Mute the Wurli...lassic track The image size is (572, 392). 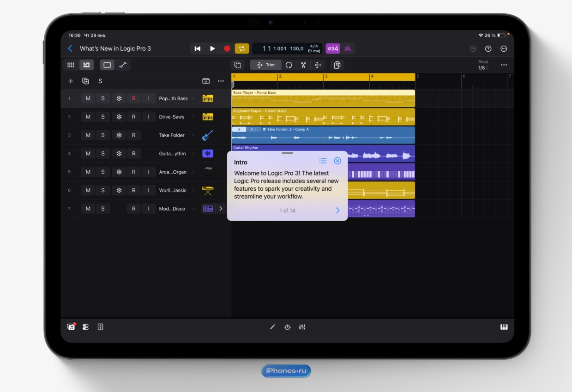click(x=88, y=190)
